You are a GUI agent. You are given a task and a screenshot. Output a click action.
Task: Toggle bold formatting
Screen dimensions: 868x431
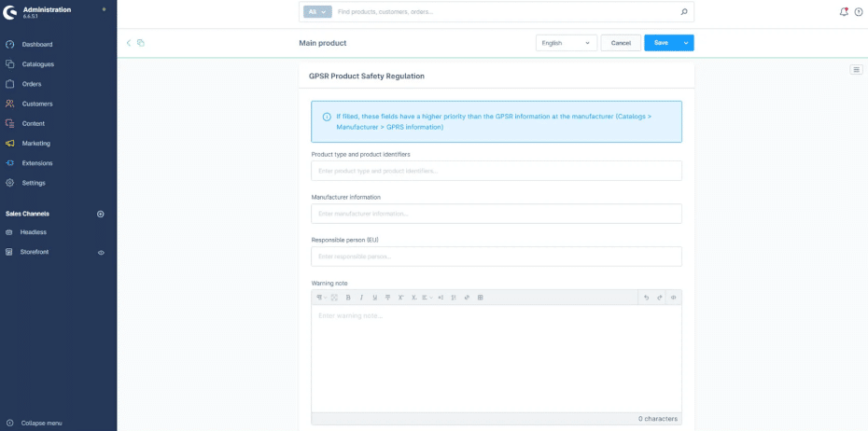pyautogui.click(x=348, y=298)
